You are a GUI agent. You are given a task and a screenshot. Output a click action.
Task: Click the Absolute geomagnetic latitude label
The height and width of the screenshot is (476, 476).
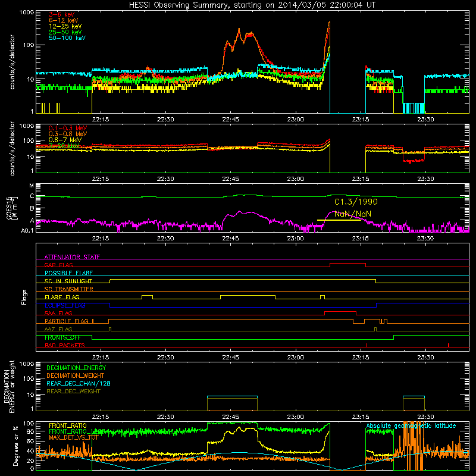point(411,426)
